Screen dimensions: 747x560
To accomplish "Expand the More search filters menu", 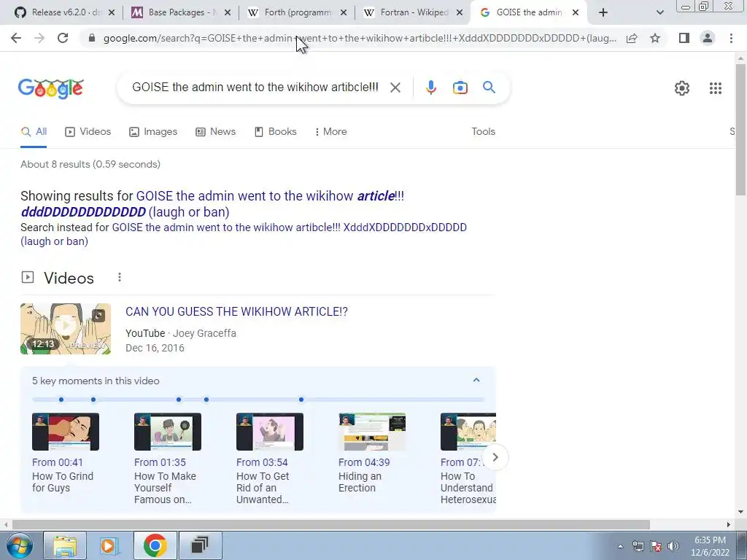I will pyautogui.click(x=330, y=131).
